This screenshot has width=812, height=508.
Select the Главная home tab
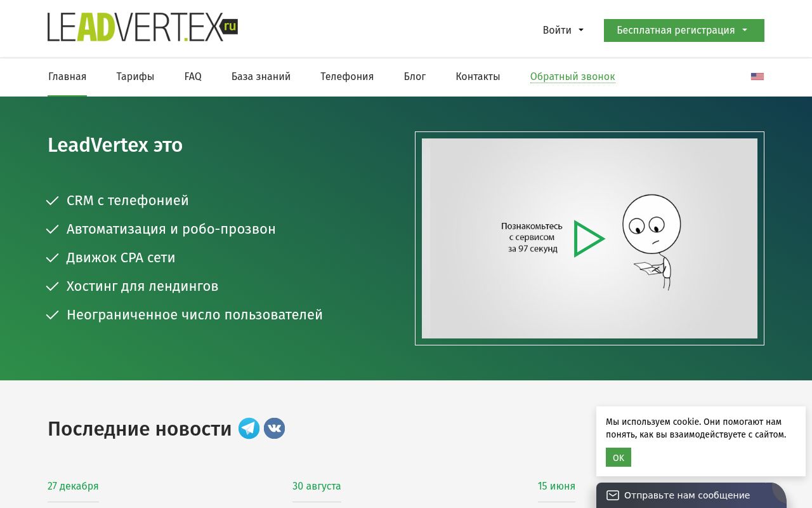[67, 77]
